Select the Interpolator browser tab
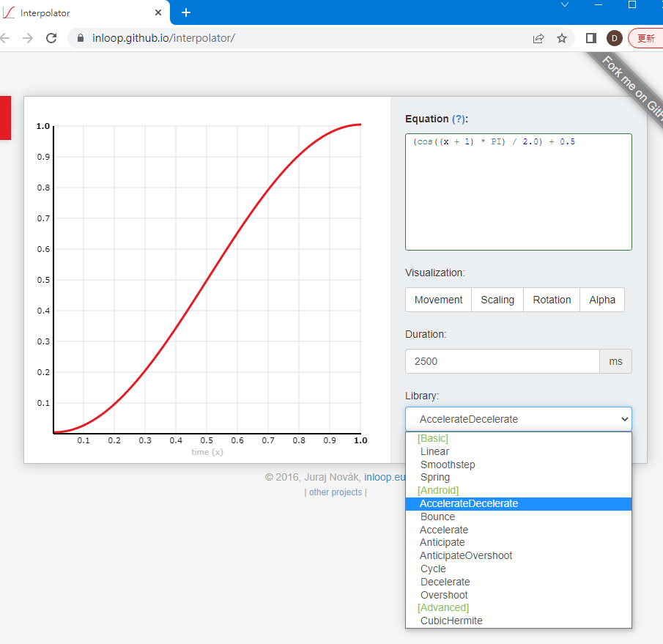The height and width of the screenshot is (644, 663). pyautogui.click(x=83, y=12)
